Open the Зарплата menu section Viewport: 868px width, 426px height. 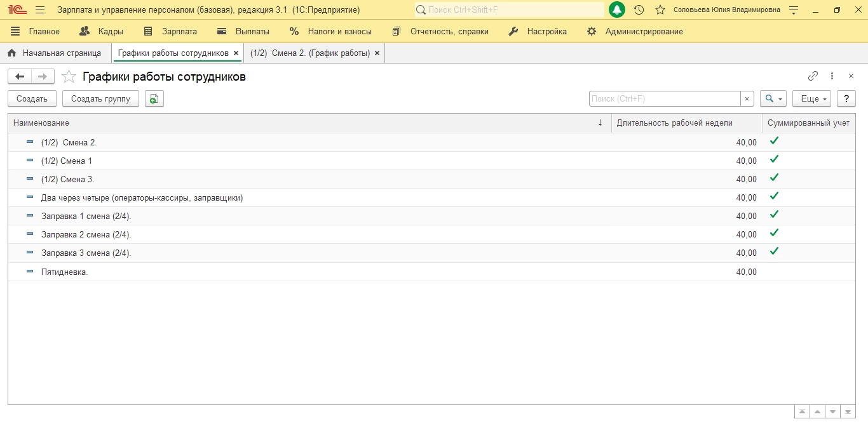coord(170,31)
